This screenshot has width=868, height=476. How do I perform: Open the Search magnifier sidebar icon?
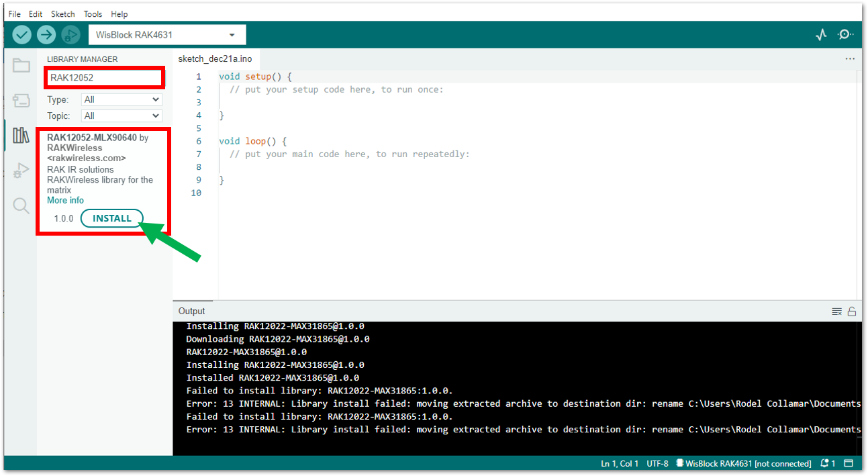[x=21, y=205]
